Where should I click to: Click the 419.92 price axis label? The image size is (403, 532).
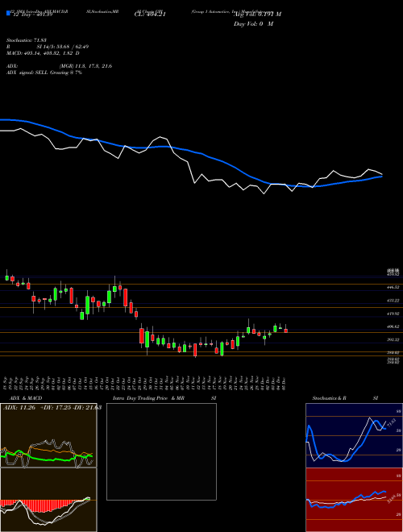tap(393, 314)
